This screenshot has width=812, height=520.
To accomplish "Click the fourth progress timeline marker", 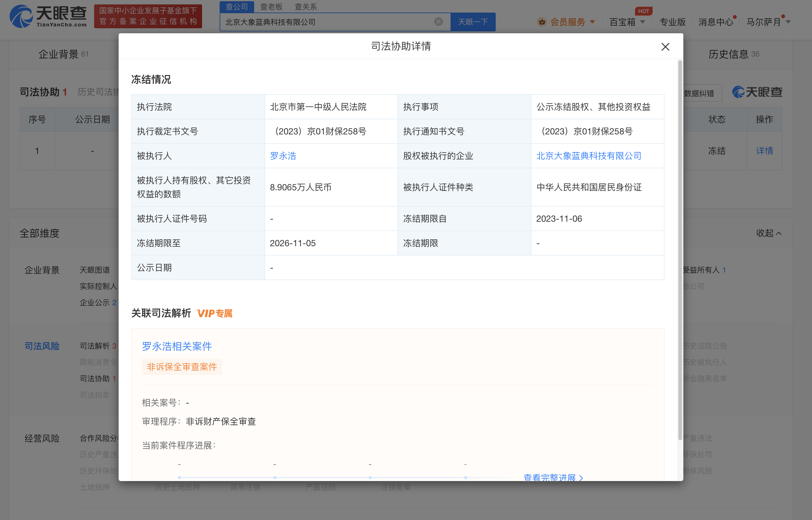I will click(466, 478).
